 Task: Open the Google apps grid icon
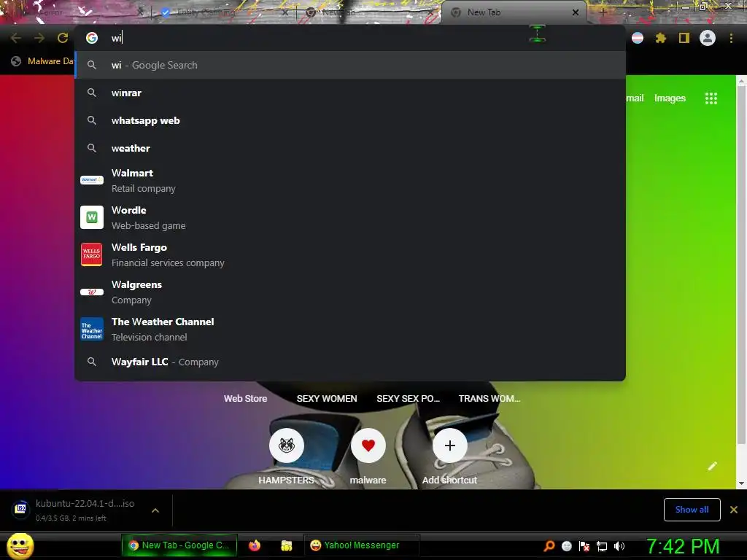(x=711, y=98)
